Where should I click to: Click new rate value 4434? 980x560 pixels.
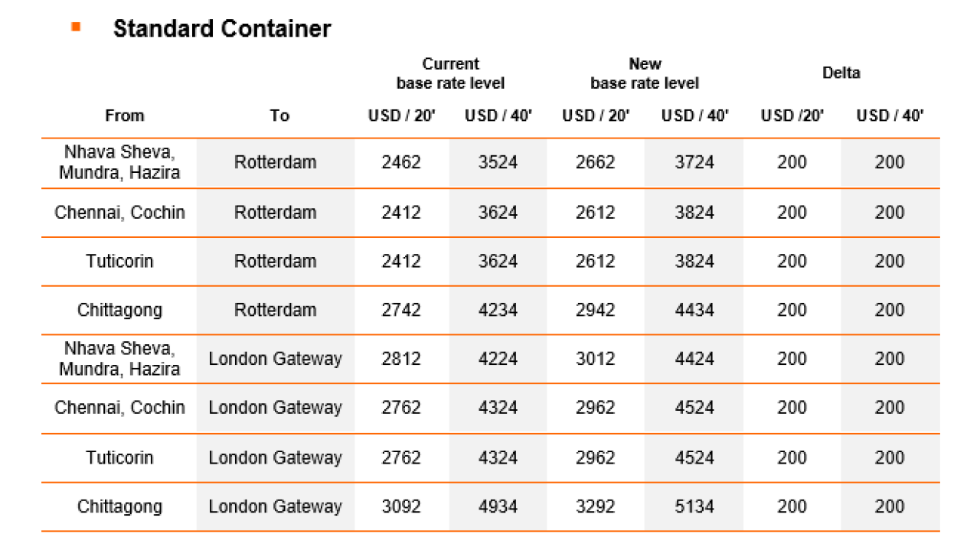point(694,310)
